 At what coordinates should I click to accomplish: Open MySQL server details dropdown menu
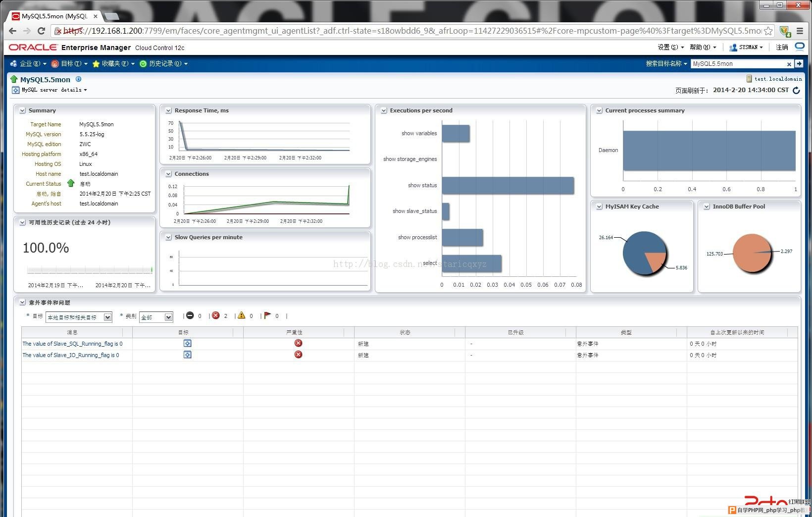pyautogui.click(x=54, y=90)
